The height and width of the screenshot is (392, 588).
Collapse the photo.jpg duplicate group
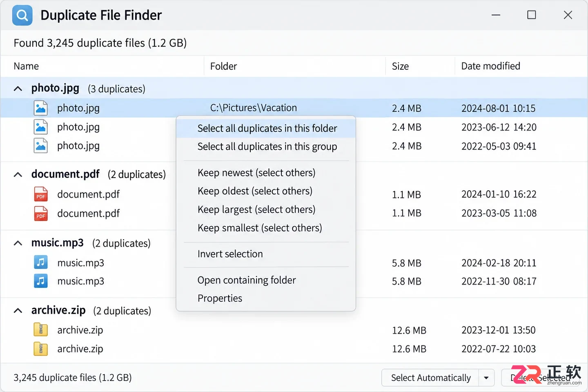(x=18, y=89)
